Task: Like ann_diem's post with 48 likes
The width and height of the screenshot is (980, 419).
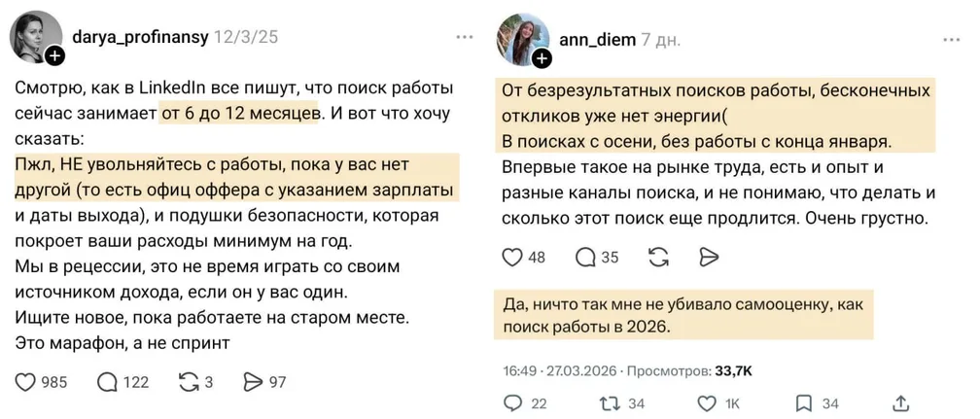Action: [x=511, y=258]
